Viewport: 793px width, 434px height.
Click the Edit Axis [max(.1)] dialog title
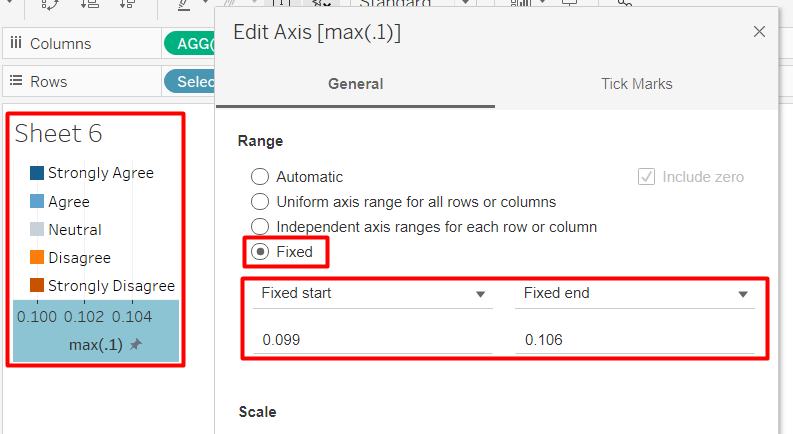317,33
